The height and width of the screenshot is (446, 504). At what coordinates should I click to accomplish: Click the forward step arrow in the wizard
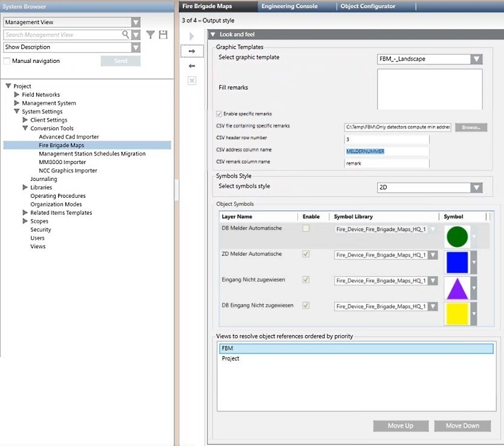pyautogui.click(x=191, y=51)
